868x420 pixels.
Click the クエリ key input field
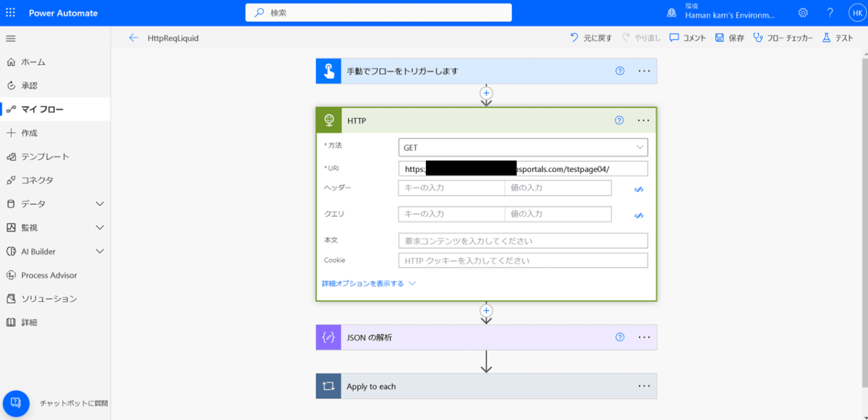coord(451,214)
